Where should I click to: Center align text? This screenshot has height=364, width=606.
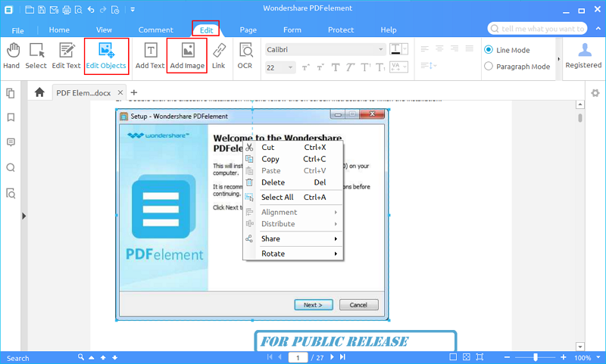pos(439,48)
